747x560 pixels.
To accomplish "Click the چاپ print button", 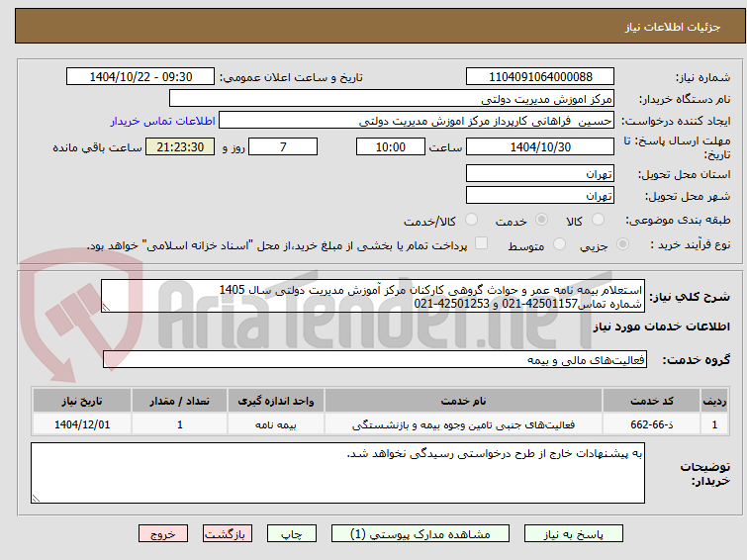I will pos(292,534).
